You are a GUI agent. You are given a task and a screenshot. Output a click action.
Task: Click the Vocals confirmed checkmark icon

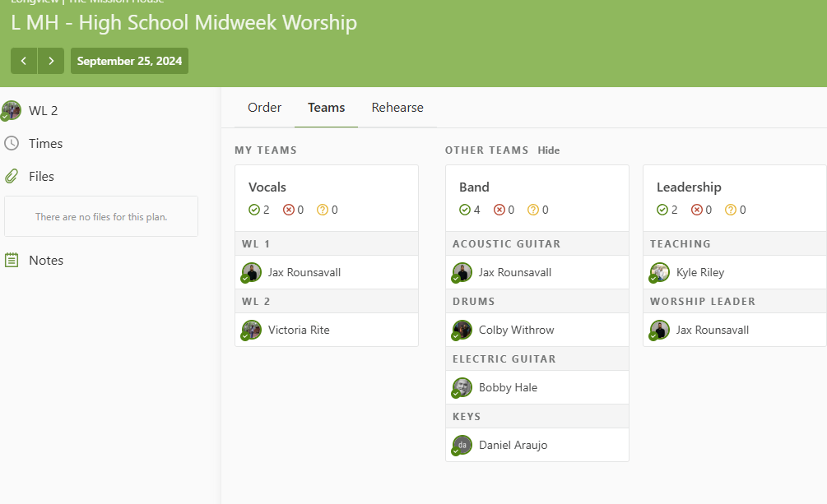coord(254,210)
